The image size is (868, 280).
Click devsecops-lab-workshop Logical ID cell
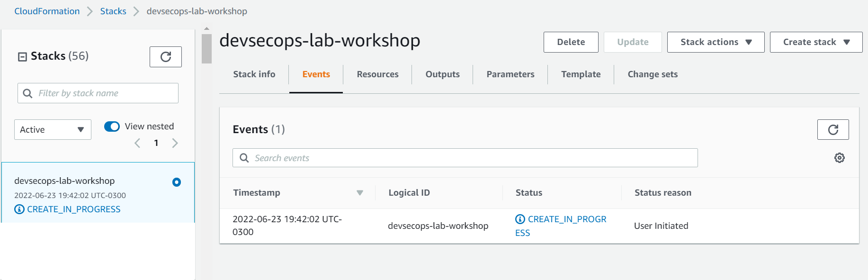[438, 226]
